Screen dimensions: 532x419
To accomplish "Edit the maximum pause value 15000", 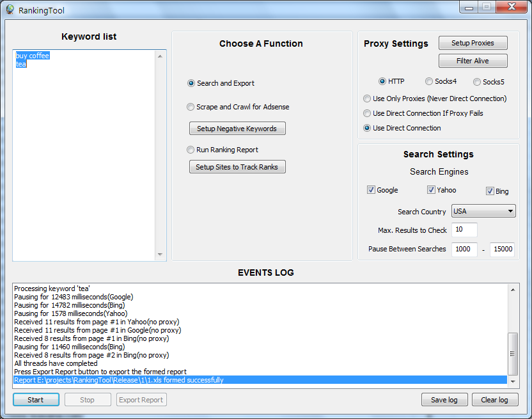I will 502,249.
